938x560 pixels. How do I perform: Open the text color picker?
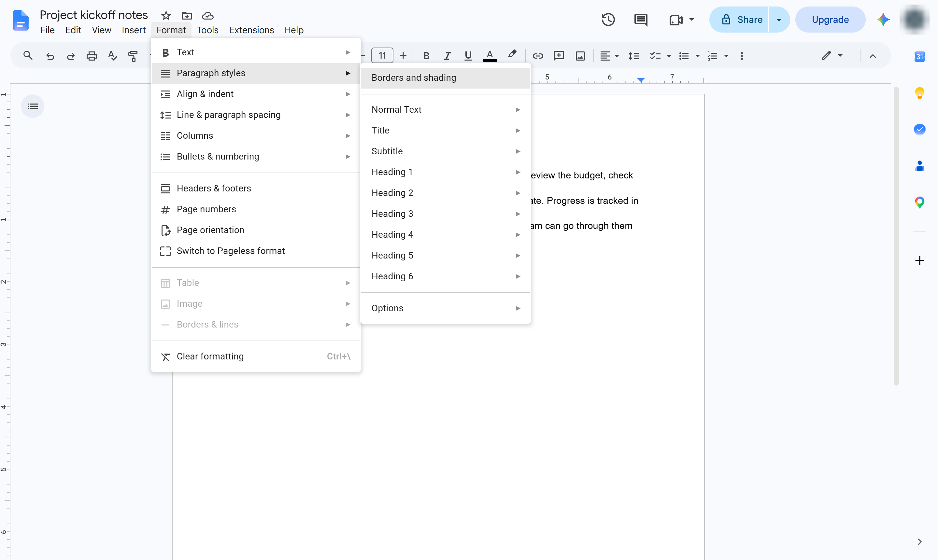[490, 56]
